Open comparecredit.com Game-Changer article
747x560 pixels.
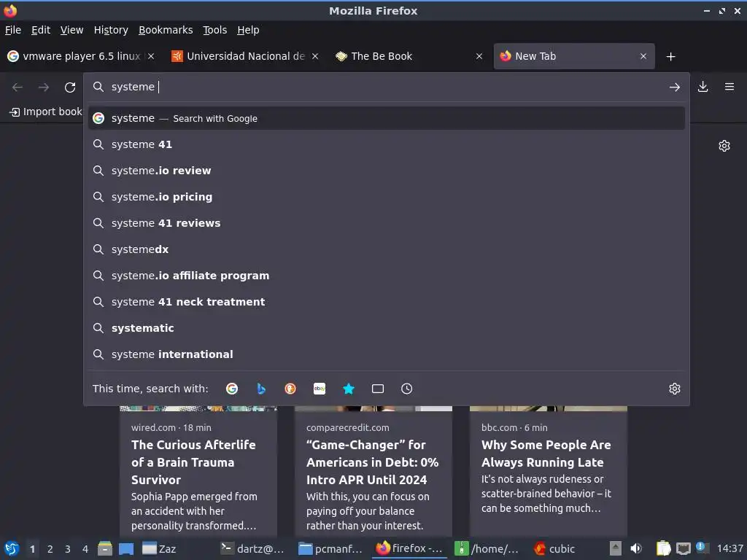click(x=373, y=472)
